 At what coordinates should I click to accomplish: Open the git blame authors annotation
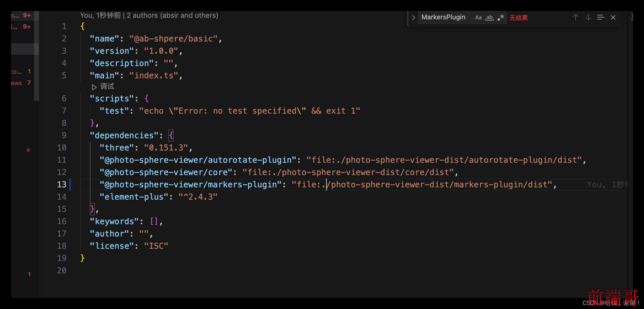point(149,15)
